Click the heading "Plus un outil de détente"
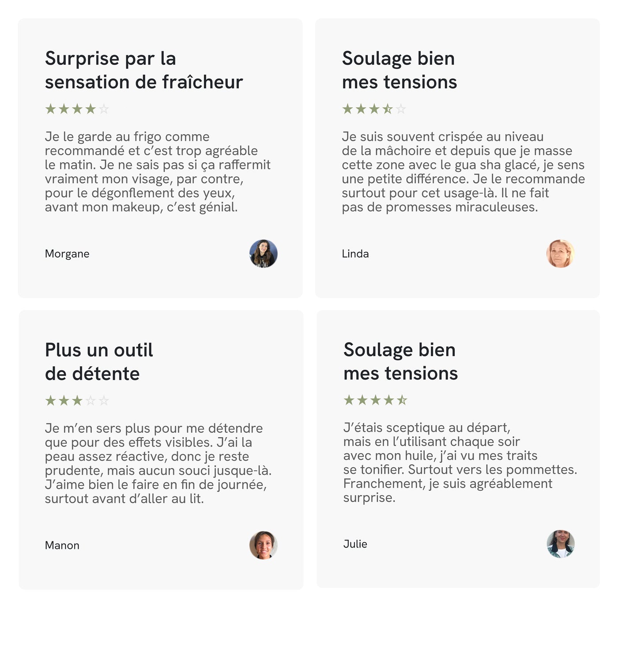Viewport: 618px width, 672px height. tap(99, 362)
